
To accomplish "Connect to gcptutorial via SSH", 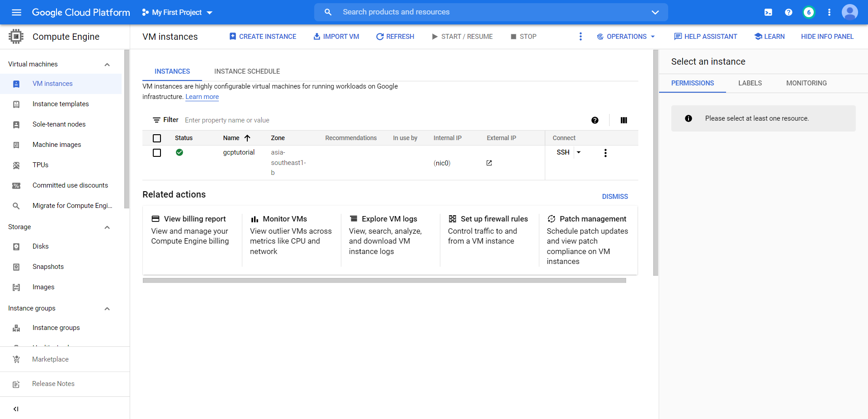I will point(563,152).
